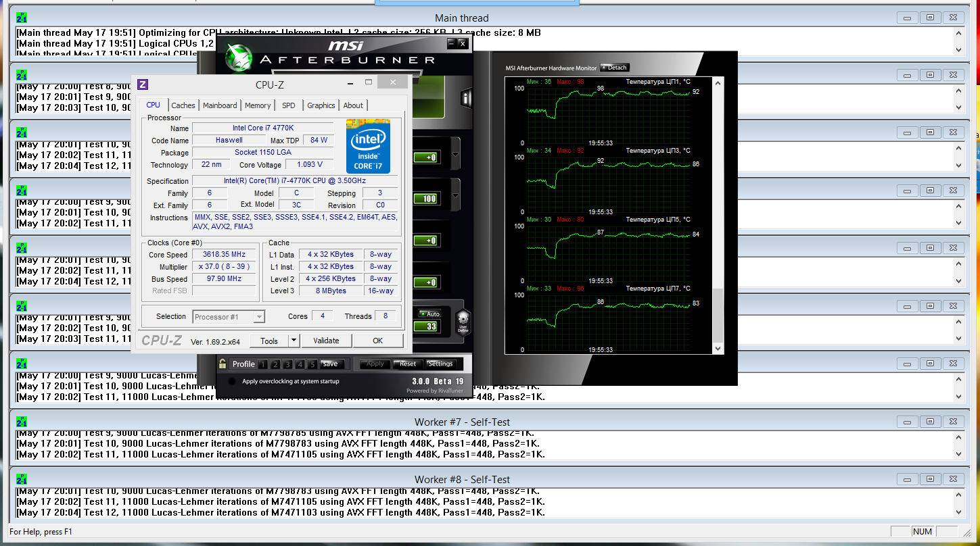Click the NUM indicator in the status bar
The height and width of the screenshot is (546, 980).
[x=923, y=532]
